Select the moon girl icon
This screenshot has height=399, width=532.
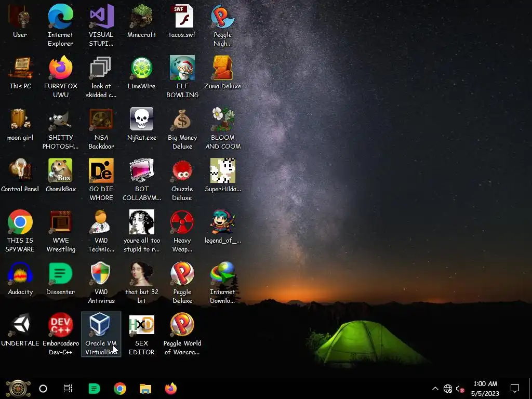pos(20,125)
